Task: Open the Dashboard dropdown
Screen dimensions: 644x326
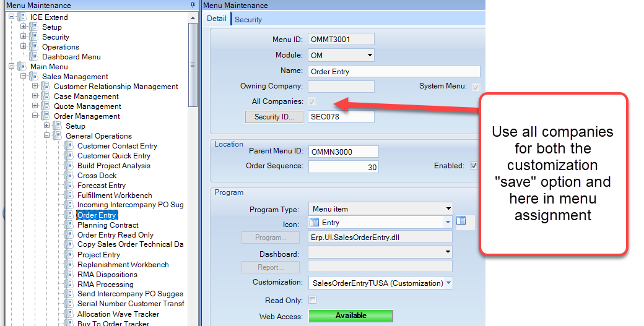Action: [x=448, y=251]
